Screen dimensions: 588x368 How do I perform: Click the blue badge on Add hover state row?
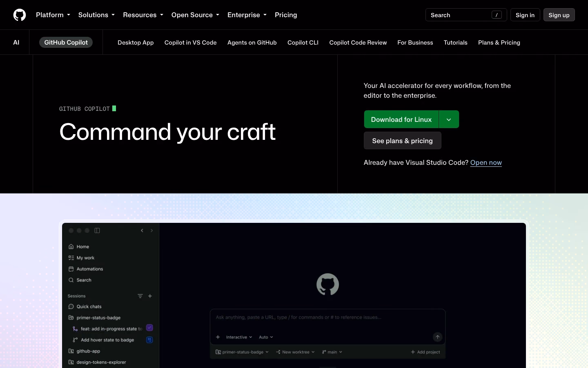click(149, 340)
